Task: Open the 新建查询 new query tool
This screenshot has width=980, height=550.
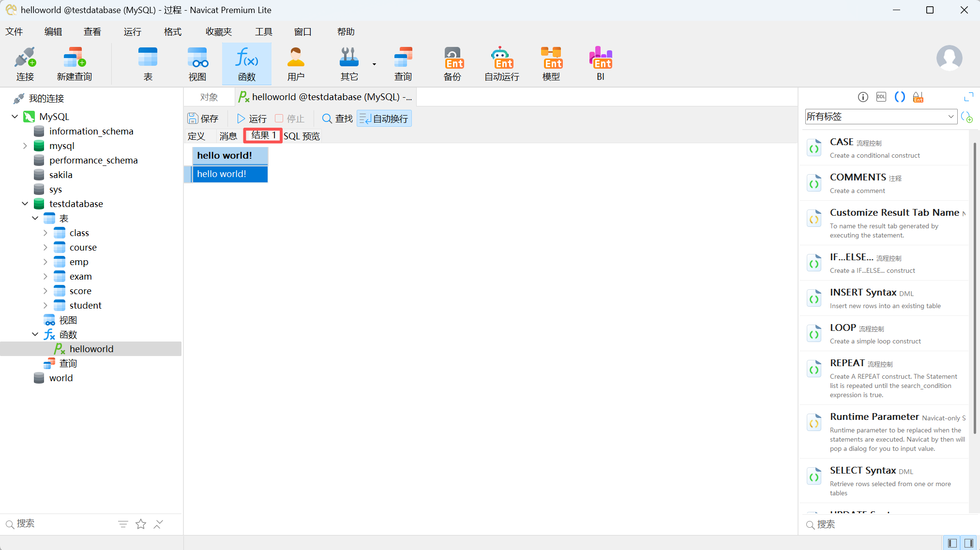Action: pyautogui.click(x=74, y=64)
